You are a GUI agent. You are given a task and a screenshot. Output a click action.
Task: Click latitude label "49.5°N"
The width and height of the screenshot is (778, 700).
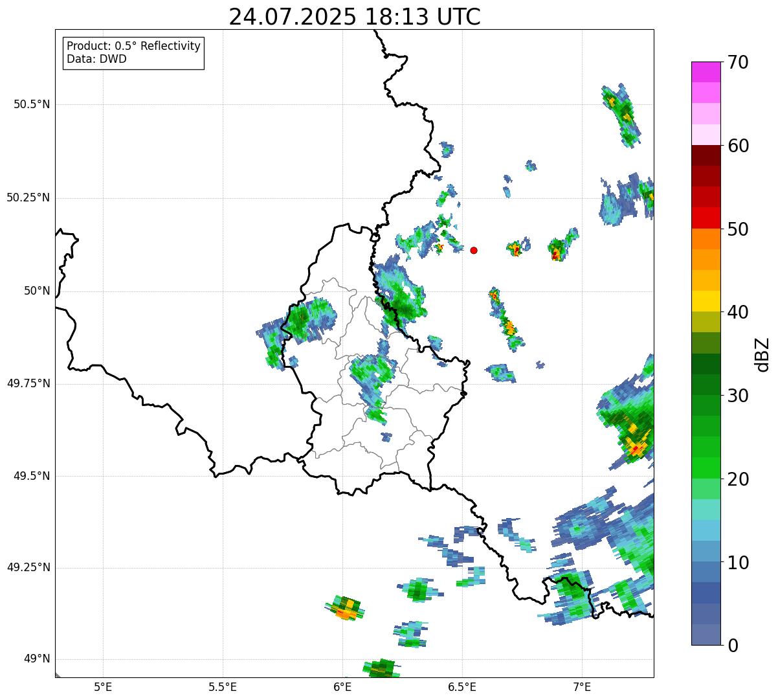coord(32,476)
